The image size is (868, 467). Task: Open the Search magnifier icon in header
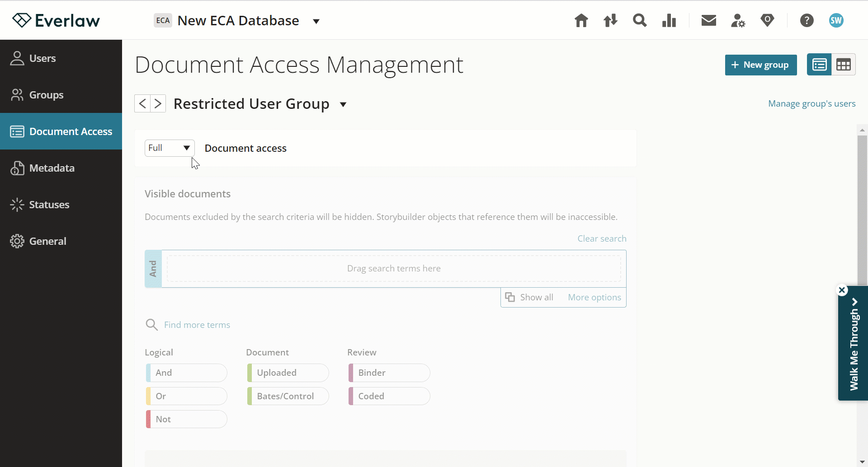(x=640, y=20)
